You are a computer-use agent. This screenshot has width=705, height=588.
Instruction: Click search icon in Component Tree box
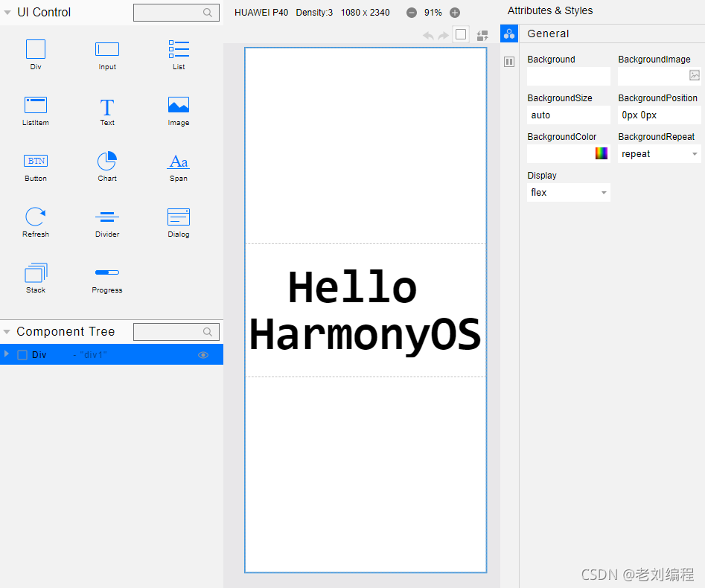[207, 332]
